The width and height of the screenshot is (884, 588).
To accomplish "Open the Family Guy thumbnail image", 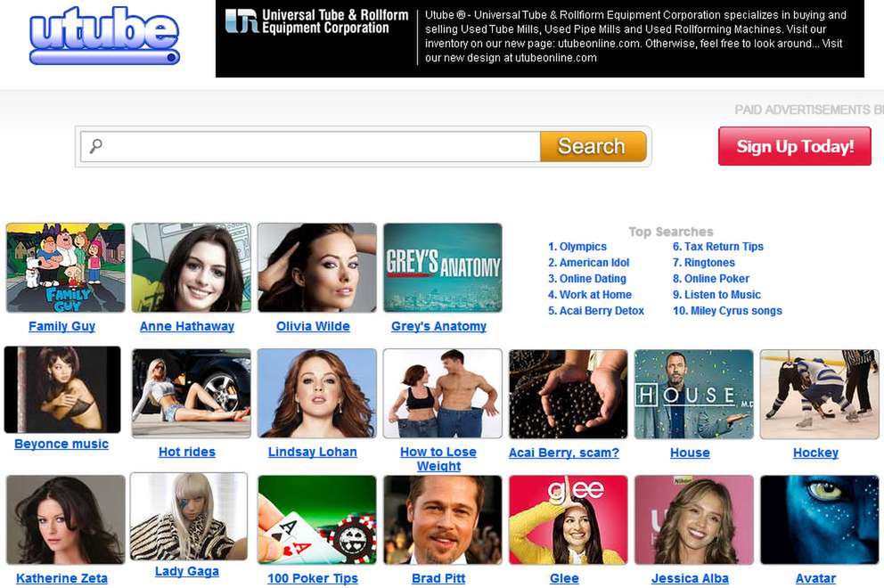I will [65, 267].
